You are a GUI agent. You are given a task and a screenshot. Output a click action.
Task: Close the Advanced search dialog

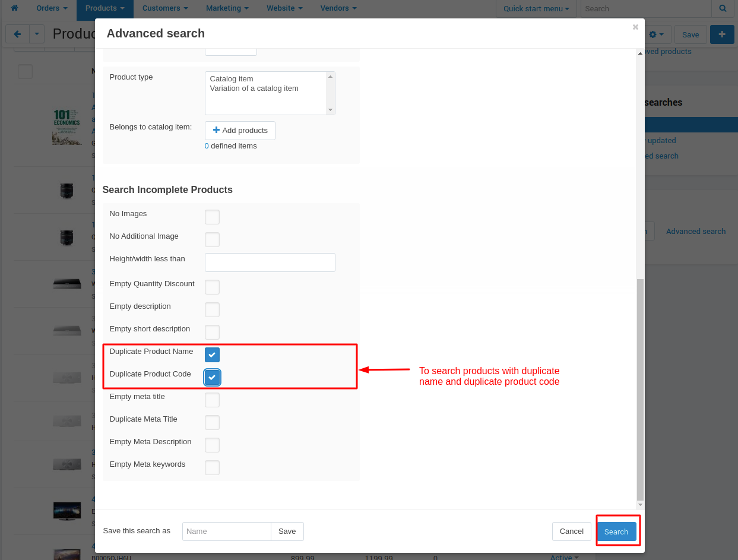[x=635, y=27]
